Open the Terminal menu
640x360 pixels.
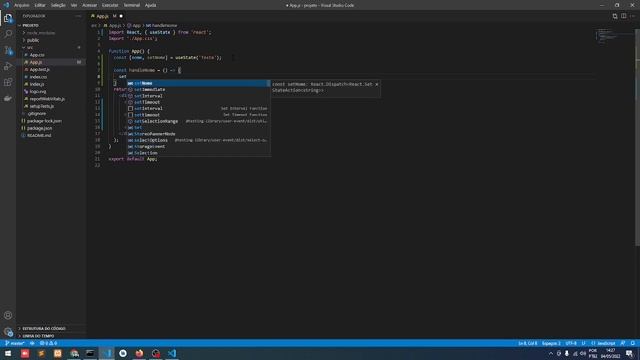tap(132, 5)
